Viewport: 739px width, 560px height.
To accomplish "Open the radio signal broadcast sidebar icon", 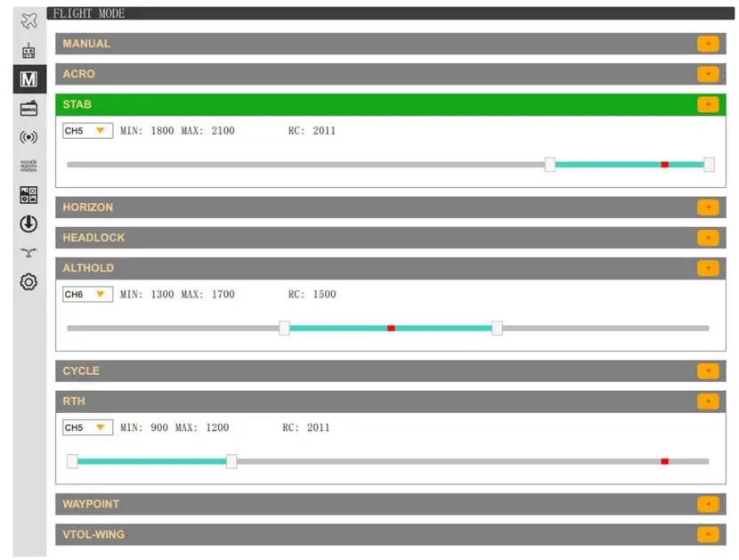I will [x=28, y=137].
